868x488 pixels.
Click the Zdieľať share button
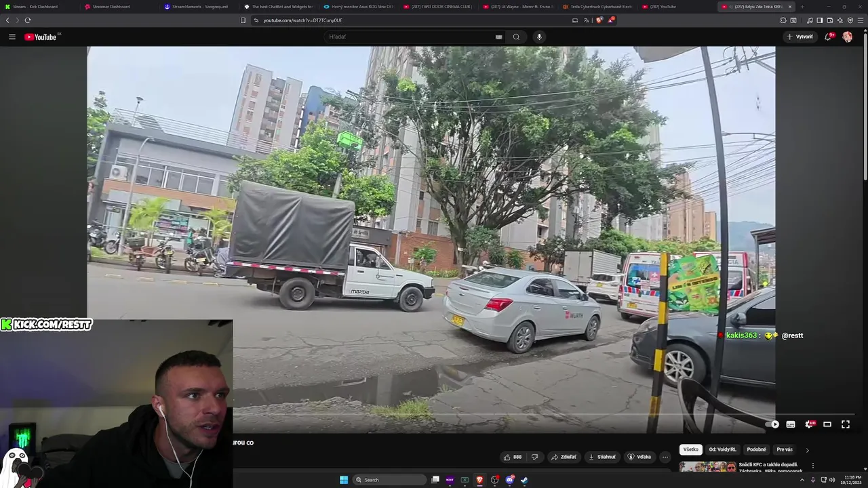point(564,457)
